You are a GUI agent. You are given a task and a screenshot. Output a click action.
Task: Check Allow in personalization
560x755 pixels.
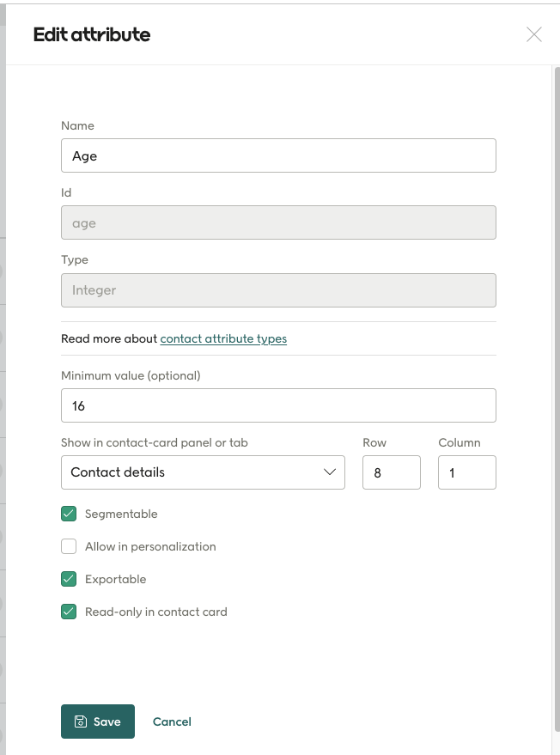point(68,546)
